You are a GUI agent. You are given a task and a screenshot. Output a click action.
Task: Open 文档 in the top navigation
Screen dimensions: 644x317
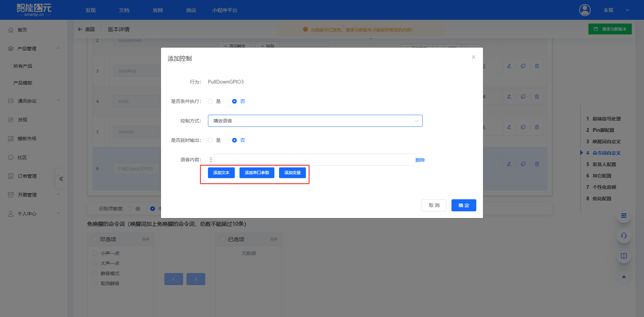coord(124,10)
